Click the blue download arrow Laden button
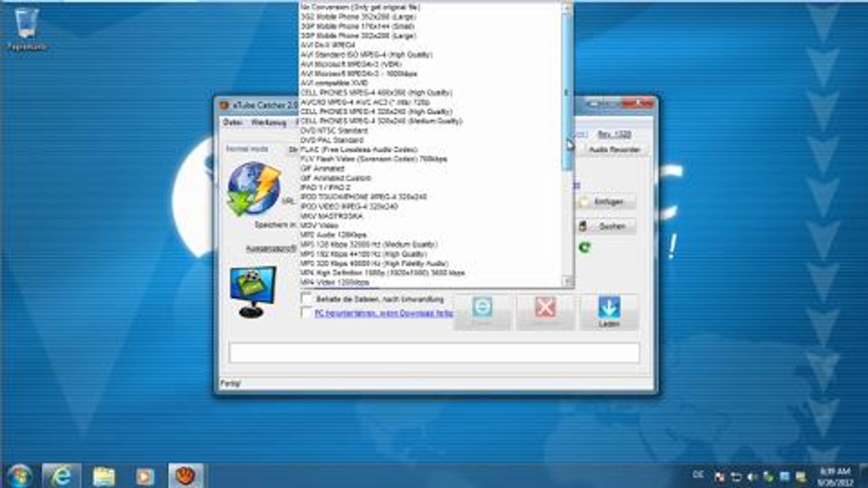 [609, 312]
